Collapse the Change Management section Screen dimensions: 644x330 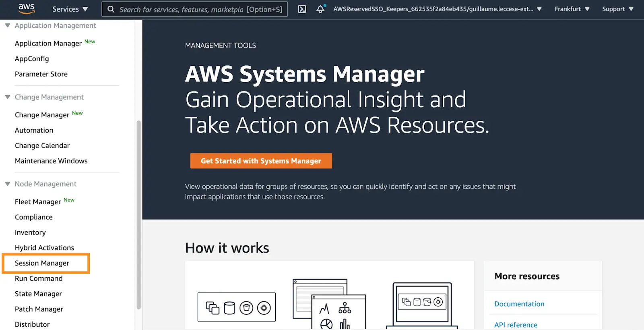tap(8, 97)
